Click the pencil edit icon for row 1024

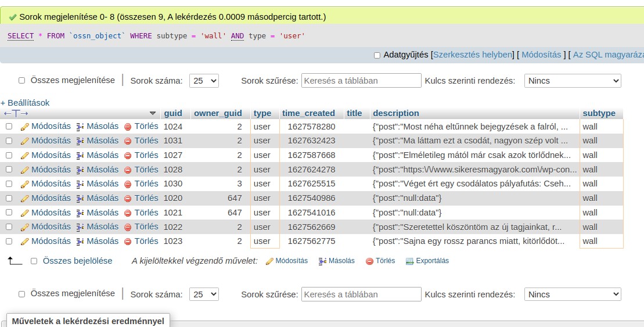point(24,127)
